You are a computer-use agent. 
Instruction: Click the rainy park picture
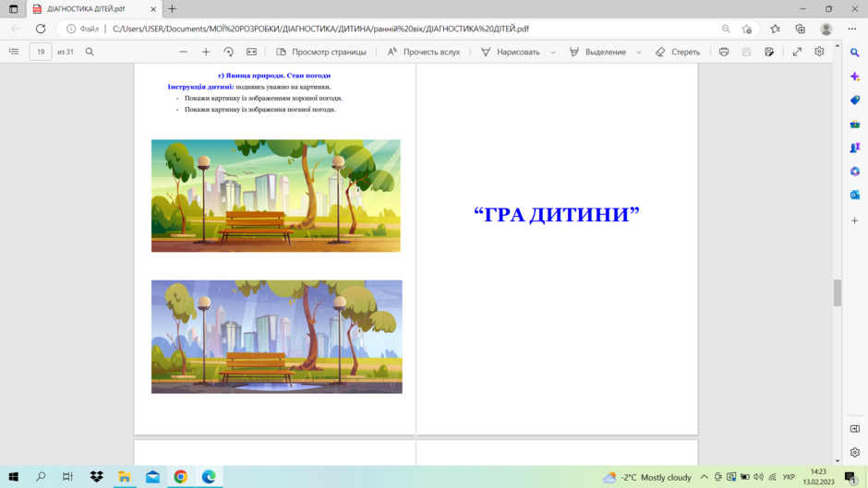pyautogui.click(x=277, y=337)
